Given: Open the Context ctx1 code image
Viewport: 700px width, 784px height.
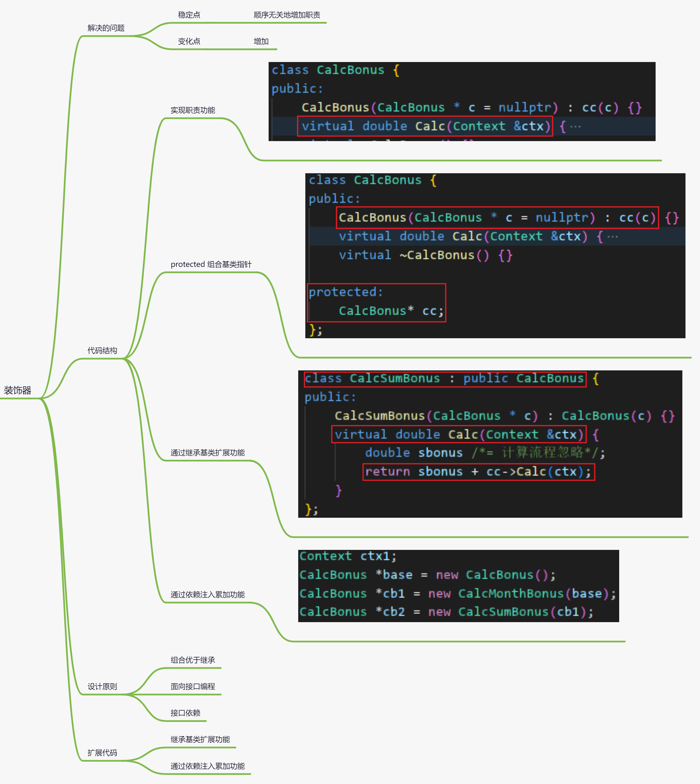Looking at the screenshot, I should pyautogui.click(x=459, y=586).
